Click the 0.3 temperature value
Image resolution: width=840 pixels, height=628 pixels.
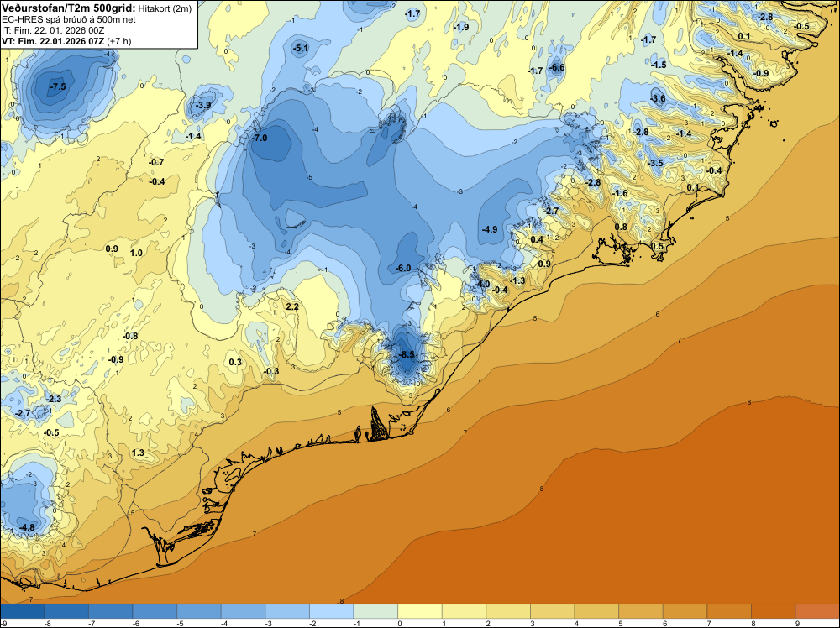(235, 362)
